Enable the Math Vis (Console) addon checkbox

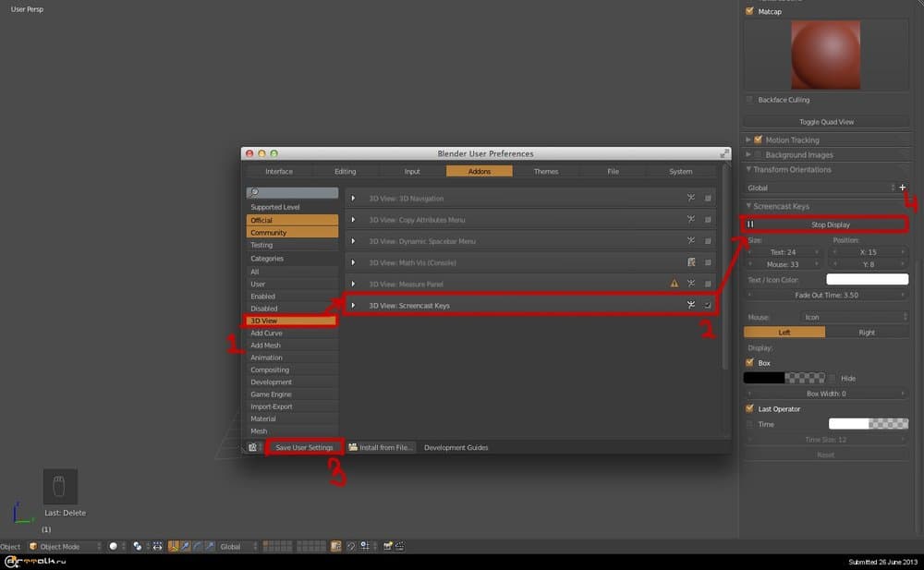708,262
